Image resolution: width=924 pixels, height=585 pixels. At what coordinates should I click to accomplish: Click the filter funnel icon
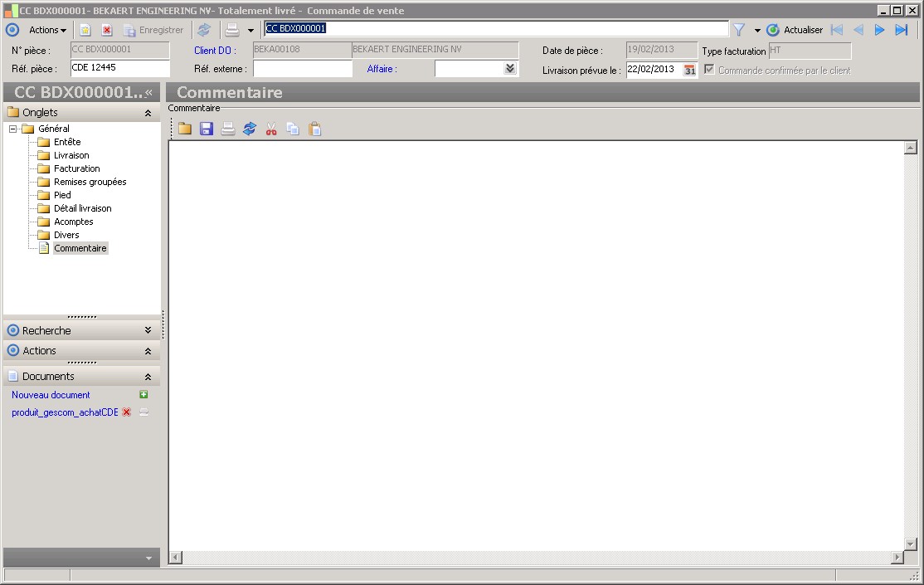click(x=739, y=30)
